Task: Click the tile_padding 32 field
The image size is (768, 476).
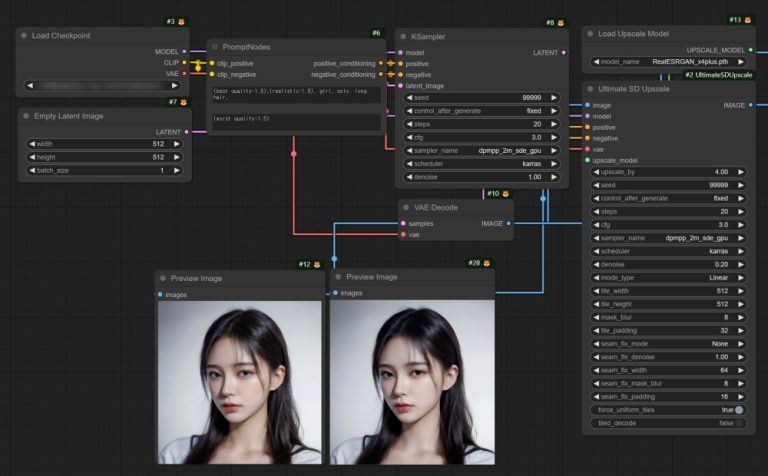Action: coord(669,331)
